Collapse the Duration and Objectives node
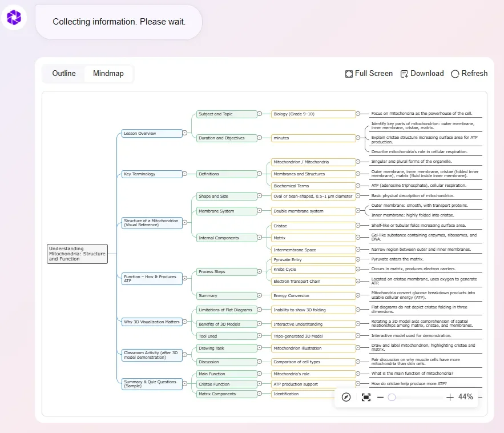 (x=259, y=138)
